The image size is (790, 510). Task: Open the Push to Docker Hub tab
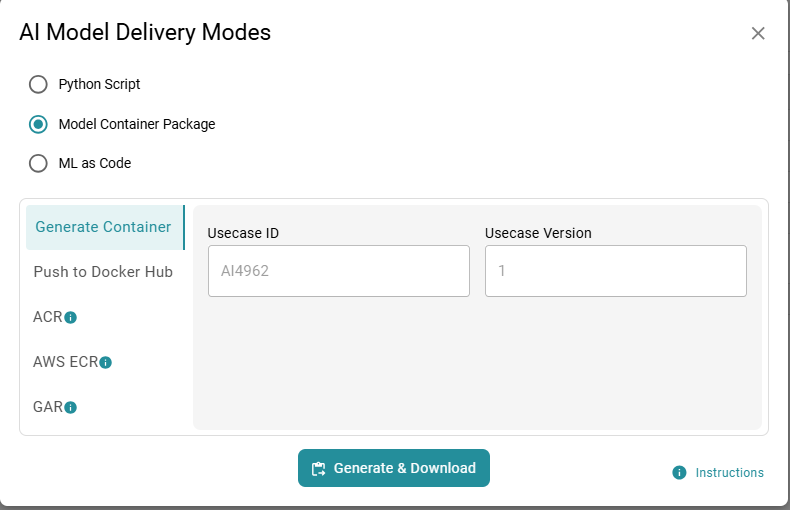103,272
